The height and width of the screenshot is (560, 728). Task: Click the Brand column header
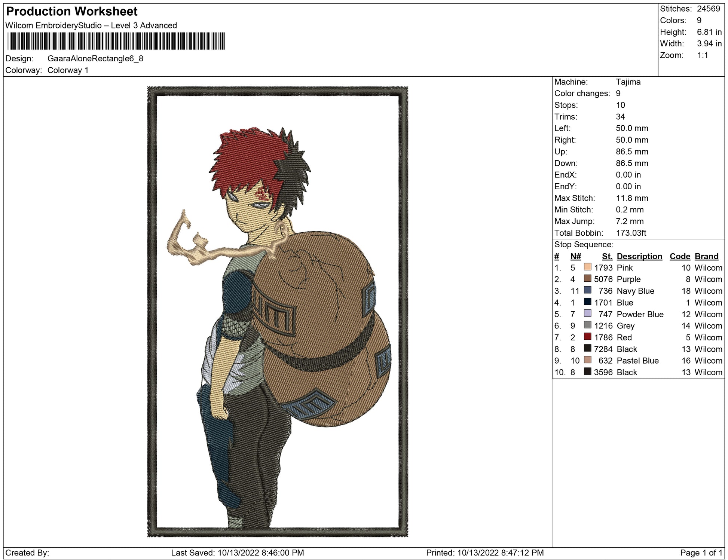pyautogui.click(x=706, y=256)
